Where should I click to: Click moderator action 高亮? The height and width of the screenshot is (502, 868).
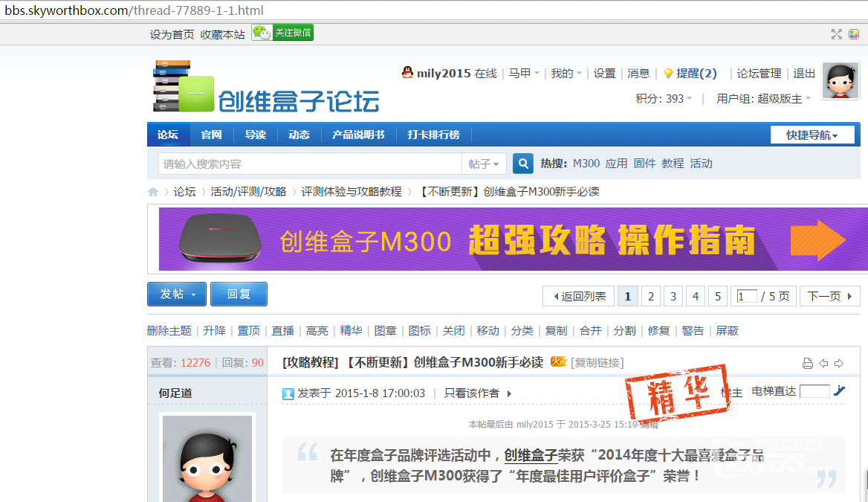tap(317, 331)
